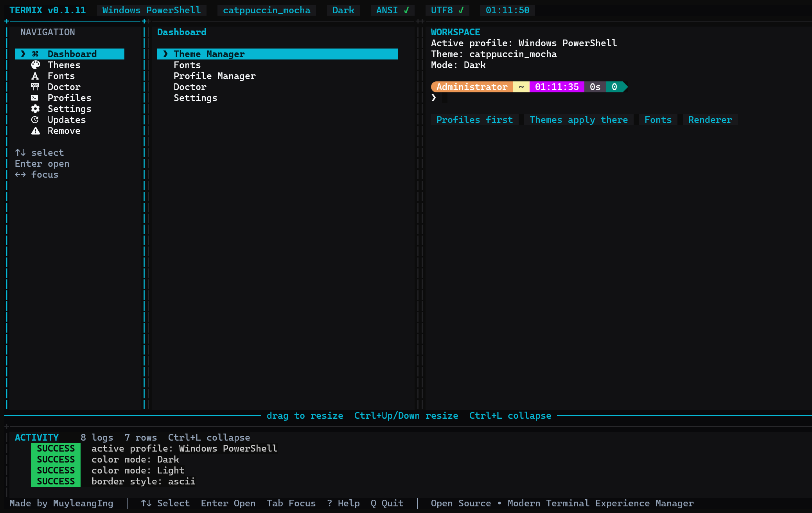Select Dashboard in the navigation panel

[70, 54]
